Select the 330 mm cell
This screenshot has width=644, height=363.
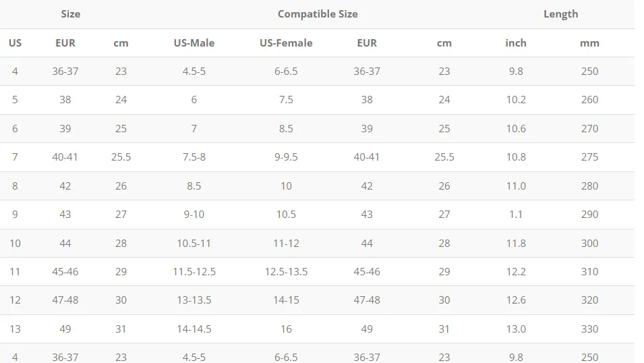tap(589, 329)
